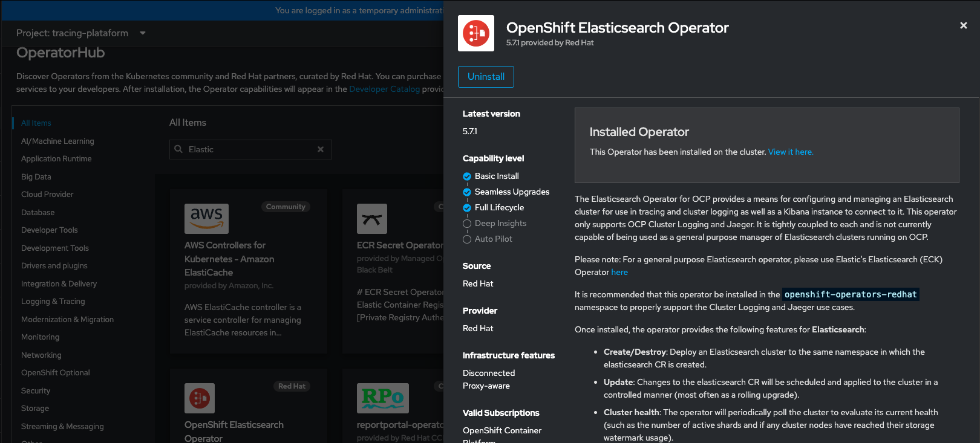Click the Installed Operator heading
This screenshot has width=980, height=443.
[639, 132]
